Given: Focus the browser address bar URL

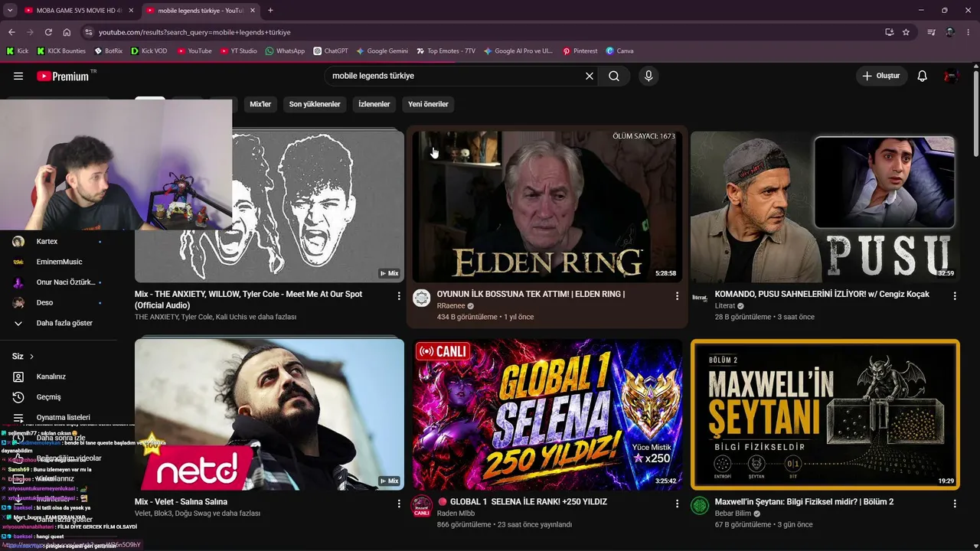Looking at the screenshot, I should point(194,32).
